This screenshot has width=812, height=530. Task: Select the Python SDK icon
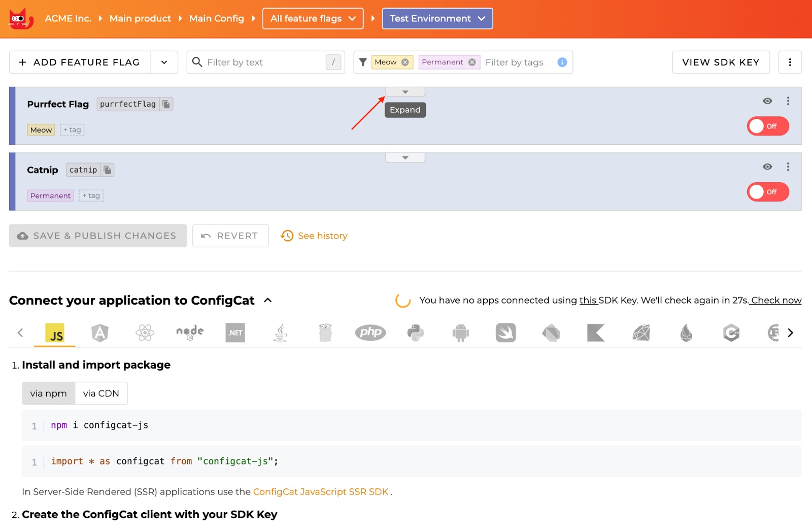415,333
